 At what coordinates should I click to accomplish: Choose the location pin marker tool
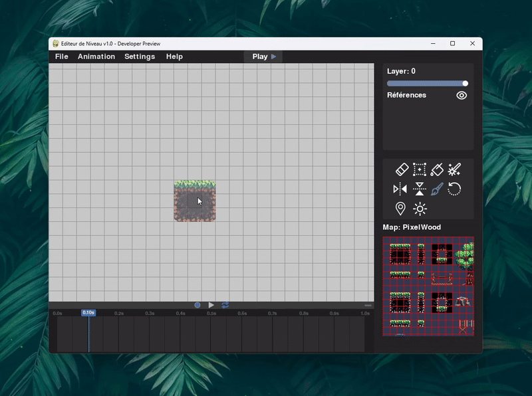pyautogui.click(x=400, y=209)
